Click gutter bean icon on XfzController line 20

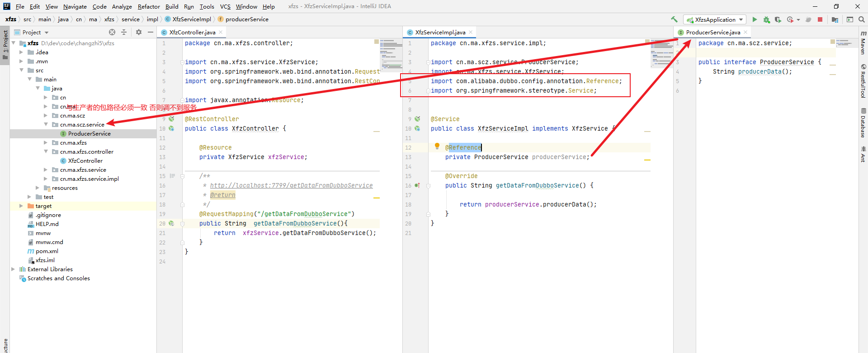(x=171, y=223)
